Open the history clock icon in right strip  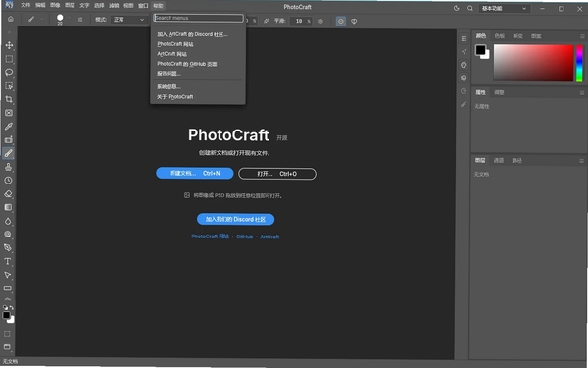pyautogui.click(x=464, y=91)
